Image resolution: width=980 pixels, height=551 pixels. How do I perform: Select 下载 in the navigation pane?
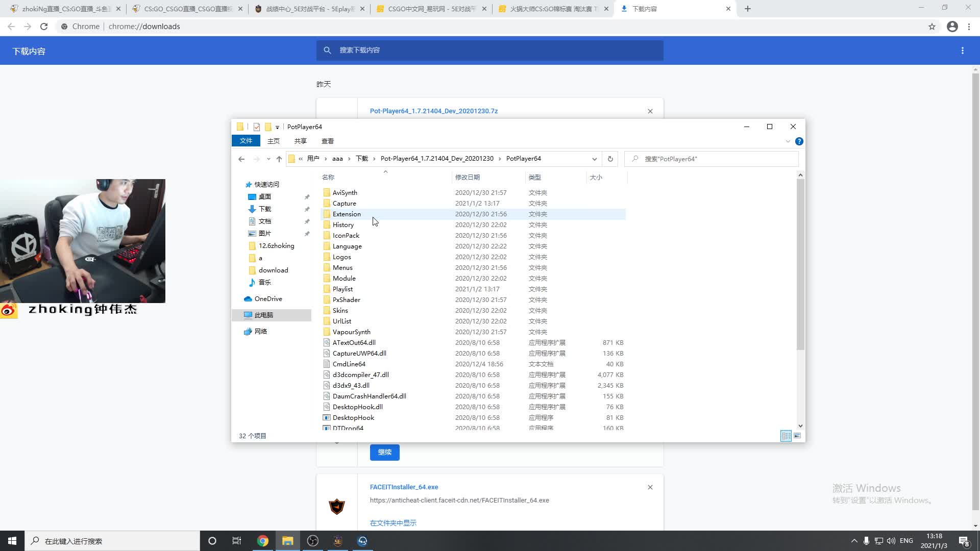tap(265, 209)
